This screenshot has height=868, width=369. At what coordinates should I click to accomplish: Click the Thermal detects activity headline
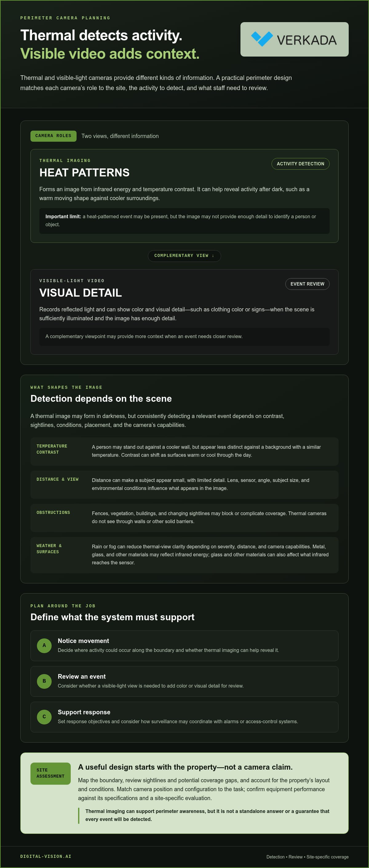click(x=101, y=35)
